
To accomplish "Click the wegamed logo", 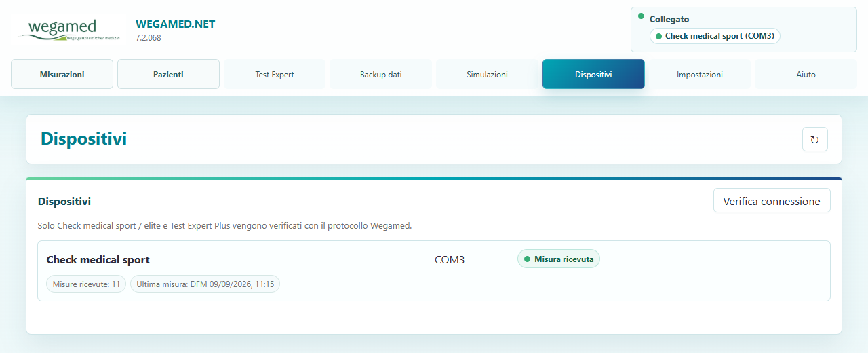I will tap(71, 31).
